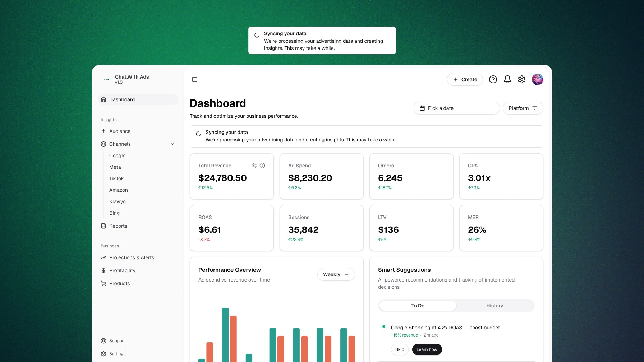Click the CPA value 3.01x

click(x=479, y=178)
